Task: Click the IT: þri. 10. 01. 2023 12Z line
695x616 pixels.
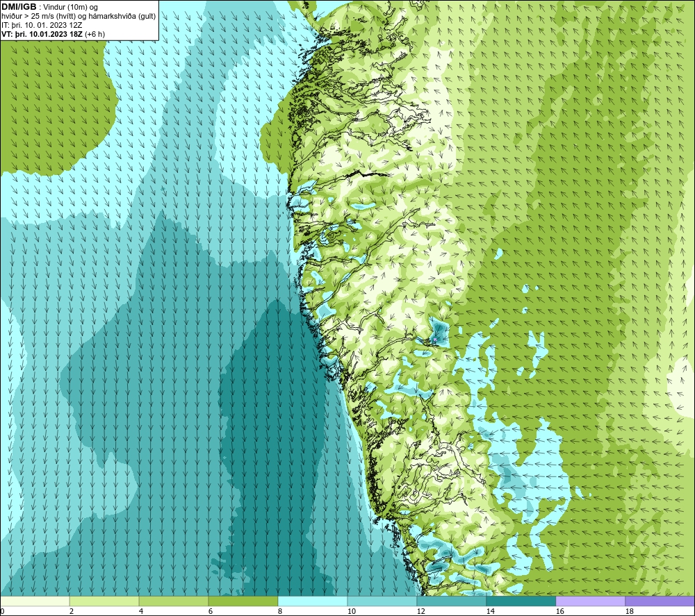Action: coord(42,25)
